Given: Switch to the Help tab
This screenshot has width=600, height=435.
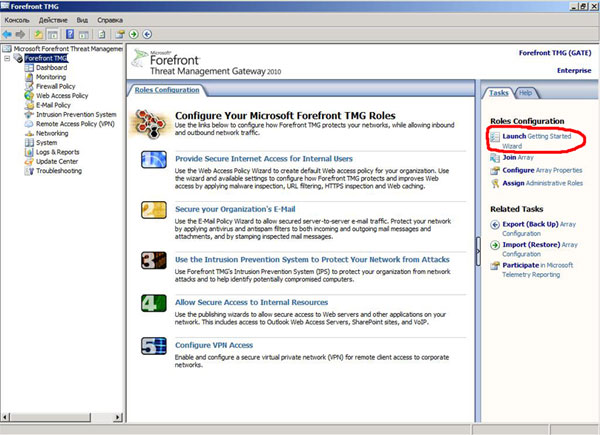Looking at the screenshot, I should pyautogui.click(x=525, y=93).
